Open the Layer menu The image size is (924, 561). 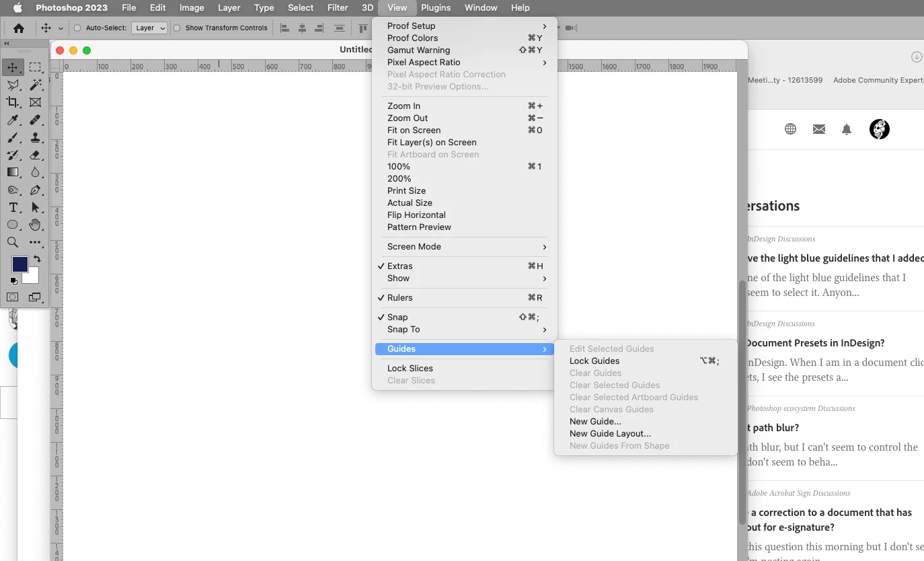click(229, 7)
